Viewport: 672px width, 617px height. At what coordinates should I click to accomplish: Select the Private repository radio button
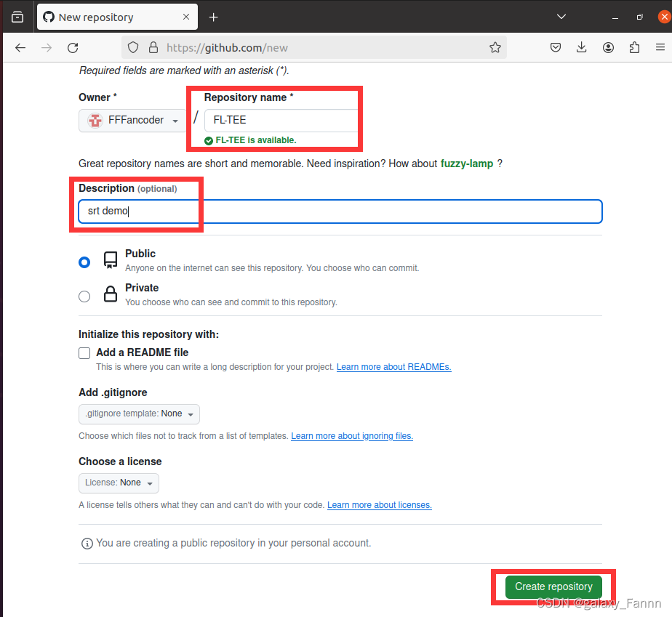click(x=84, y=296)
